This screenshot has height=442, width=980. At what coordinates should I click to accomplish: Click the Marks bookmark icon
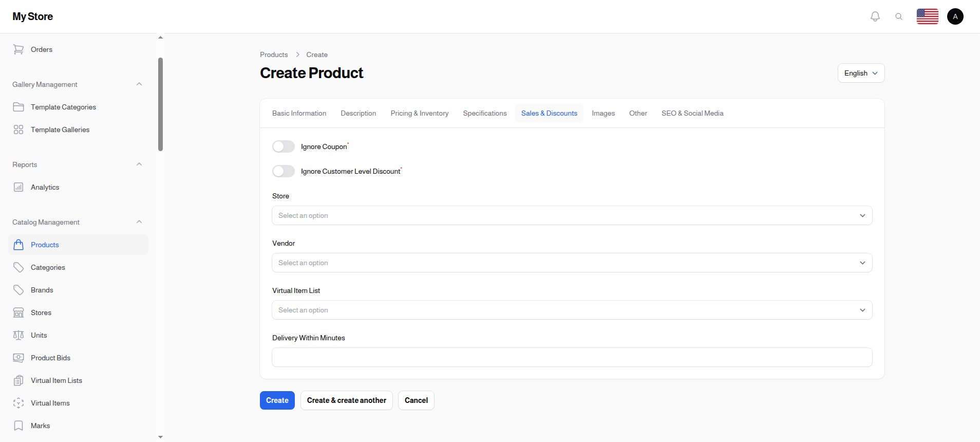coord(18,426)
